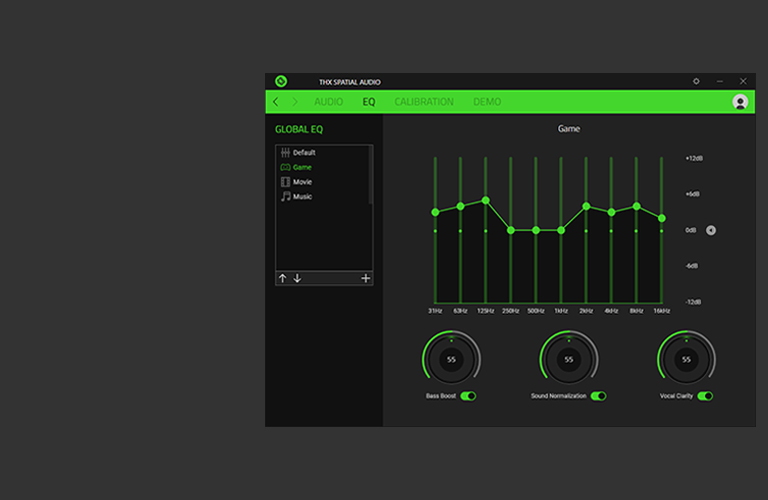
Task: Select the Default EQ preset
Action: pyautogui.click(x=304, y=153)
